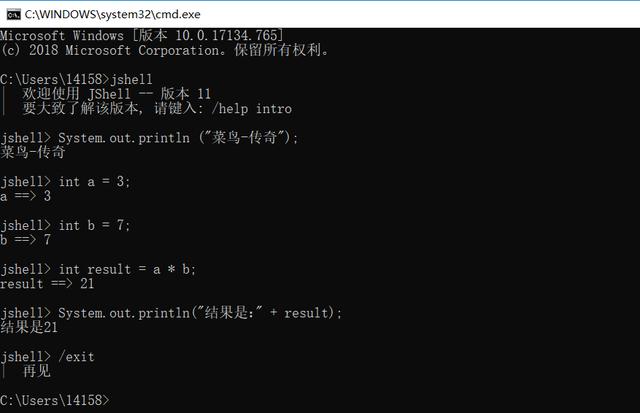
Task: Click the cmd.exe icon in title bar
Action: coord(13,15)
